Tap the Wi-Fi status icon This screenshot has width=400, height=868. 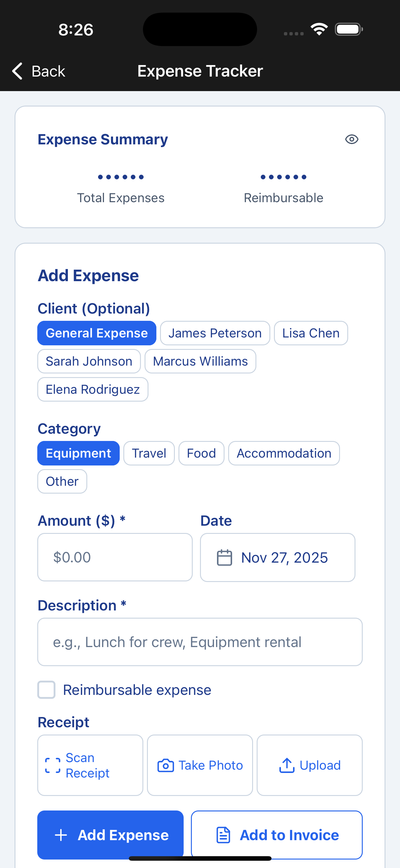coord(319,29)
